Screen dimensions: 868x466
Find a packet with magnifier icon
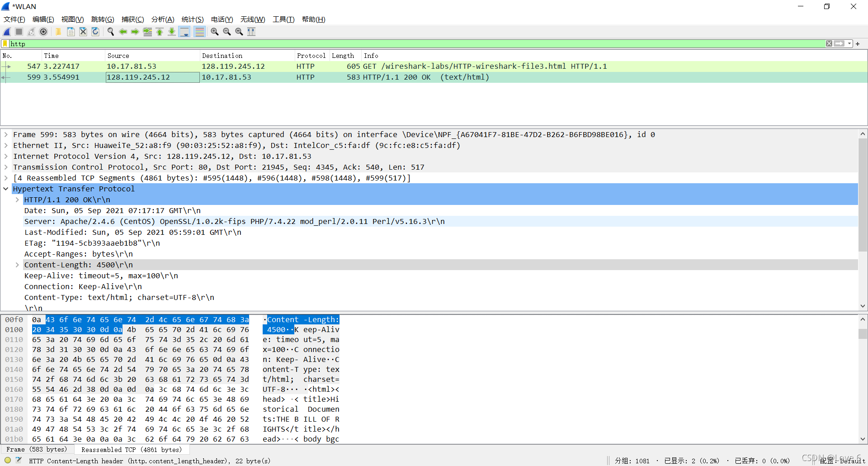pyautogui.click(x=110, y=32)
